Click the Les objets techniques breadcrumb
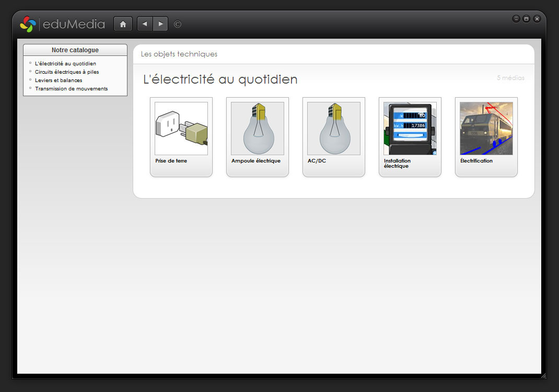This screenshot has width=559, height=392. click(x=179, y=54)
